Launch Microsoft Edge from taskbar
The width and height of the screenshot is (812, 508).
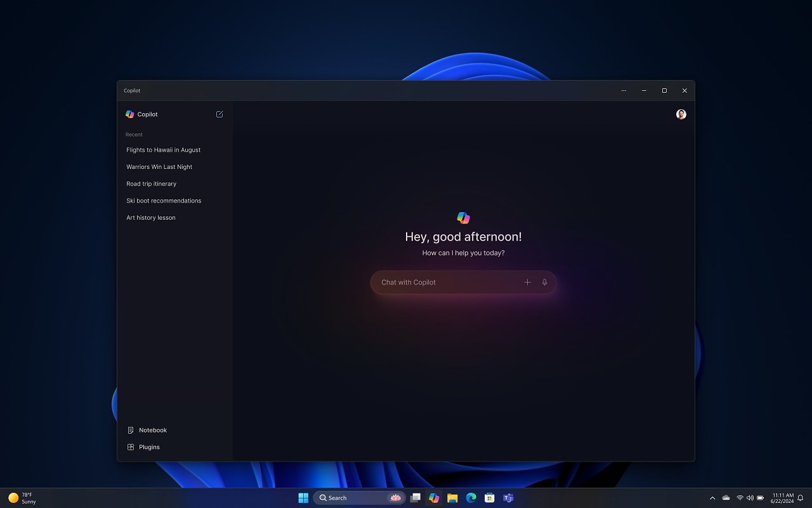pos(471,498)
